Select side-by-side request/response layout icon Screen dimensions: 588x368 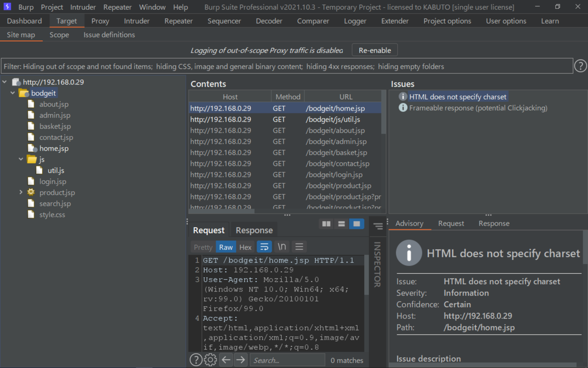(x=326, y=224)
